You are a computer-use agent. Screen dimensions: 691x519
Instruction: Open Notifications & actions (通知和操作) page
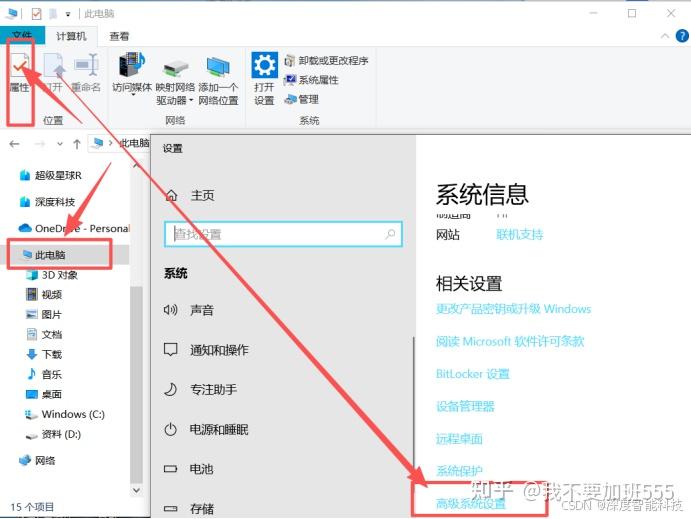click(x=206, y=350)
